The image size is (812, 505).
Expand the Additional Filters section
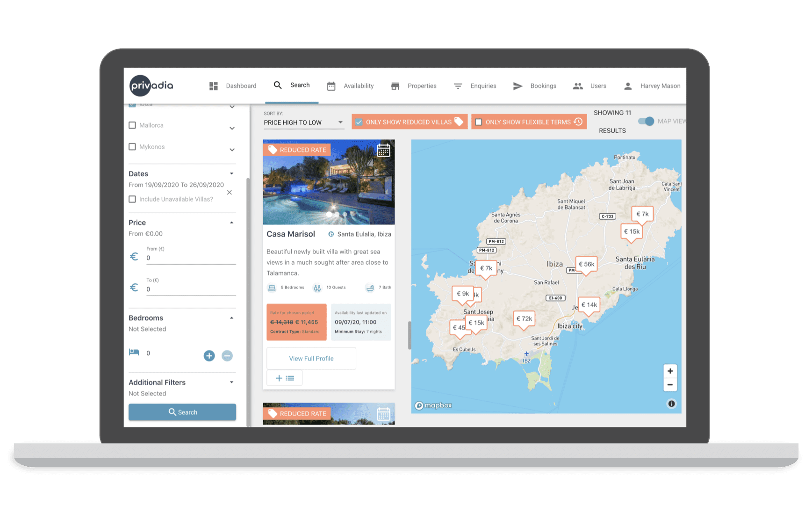[x=231, y=382]
